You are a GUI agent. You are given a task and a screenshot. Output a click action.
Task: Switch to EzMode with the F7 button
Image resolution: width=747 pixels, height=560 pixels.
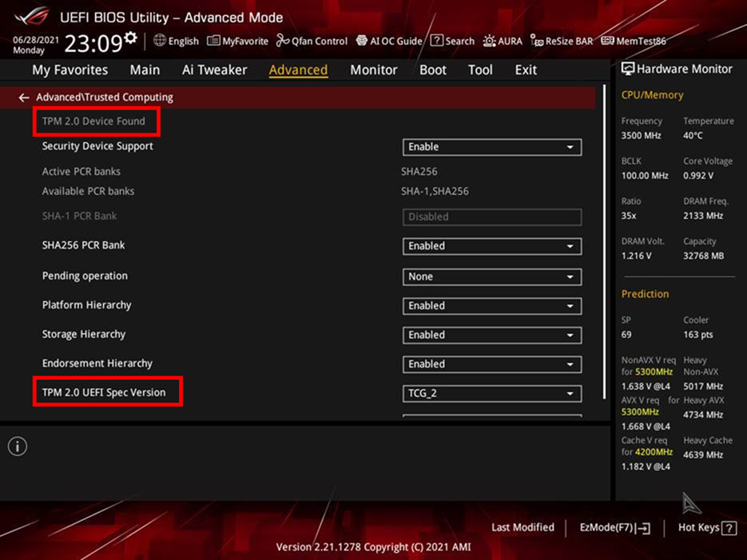pyautogui.click(x=614, y=527)
